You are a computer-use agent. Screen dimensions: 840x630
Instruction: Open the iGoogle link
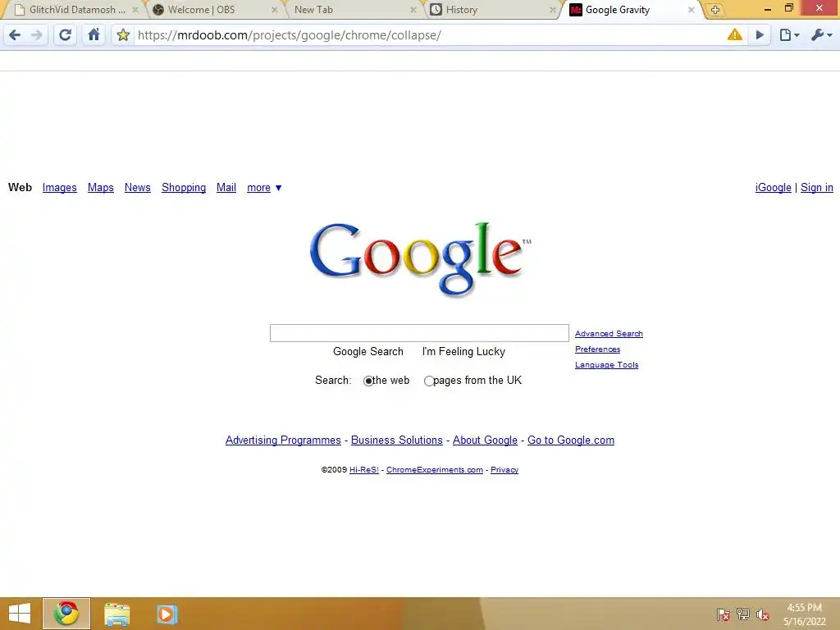click(773, 188)
